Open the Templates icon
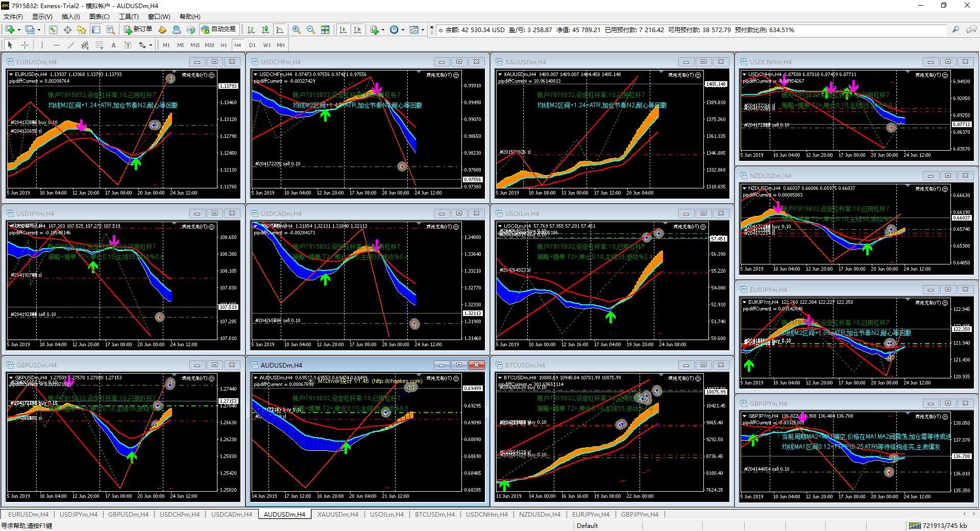The width and height of the screenshot is (980, 531). coord(414,30)
